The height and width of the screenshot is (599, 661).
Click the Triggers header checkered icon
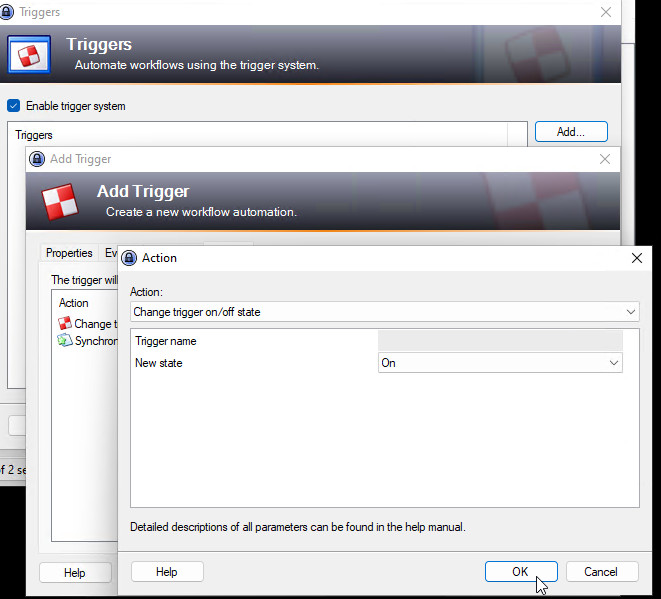tap(29, 54)
